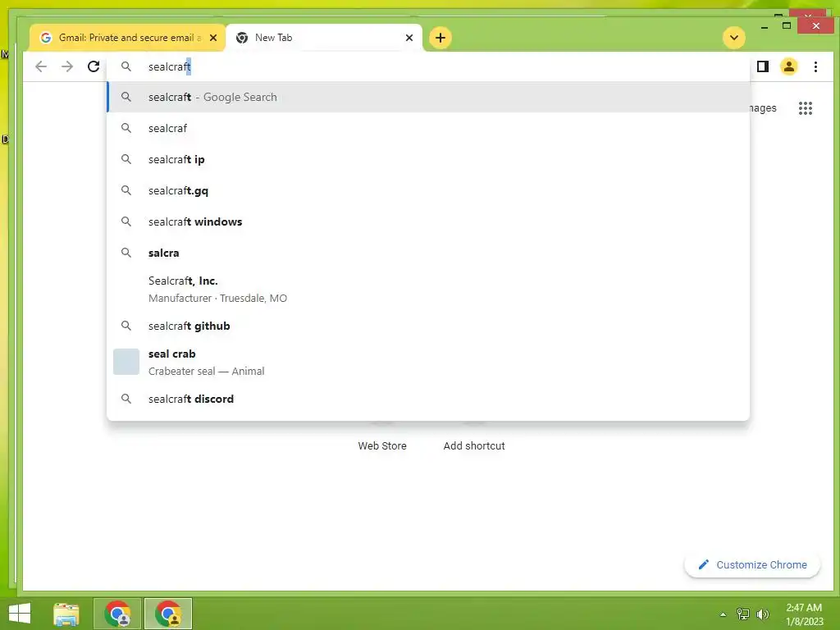Add a new tab with plus button
Screen dimensions: 840x630
coord(440,38)
